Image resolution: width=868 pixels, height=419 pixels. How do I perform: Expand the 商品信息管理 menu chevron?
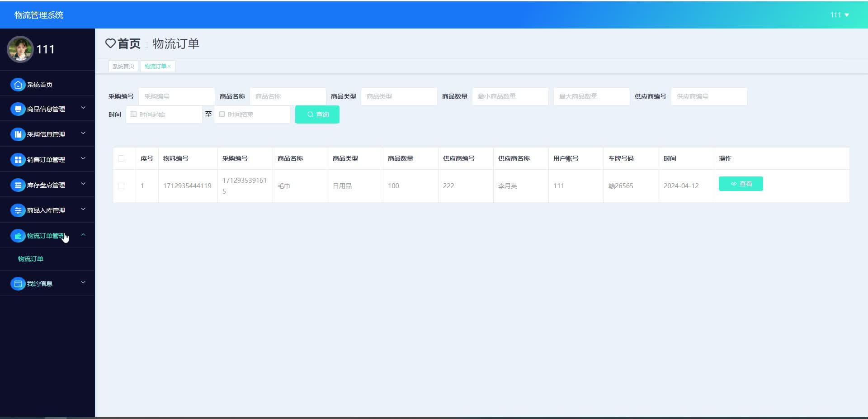pyautogui.click(x=83, y=108)
